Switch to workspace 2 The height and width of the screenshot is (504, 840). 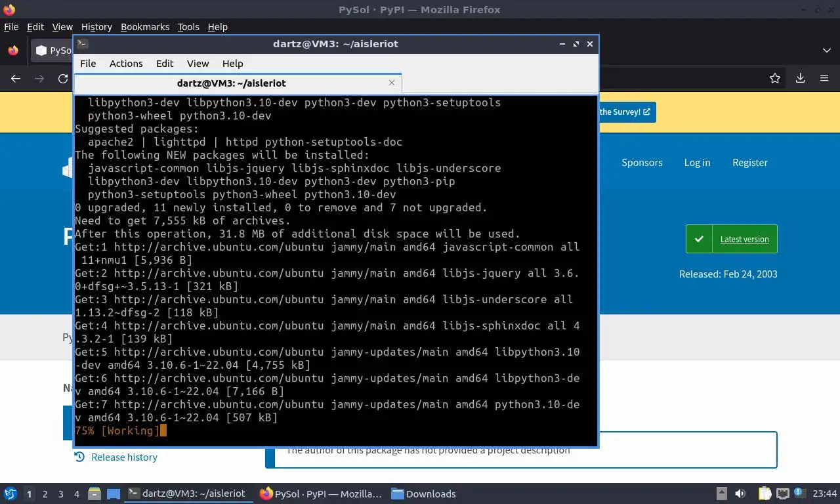pos(45,494)
